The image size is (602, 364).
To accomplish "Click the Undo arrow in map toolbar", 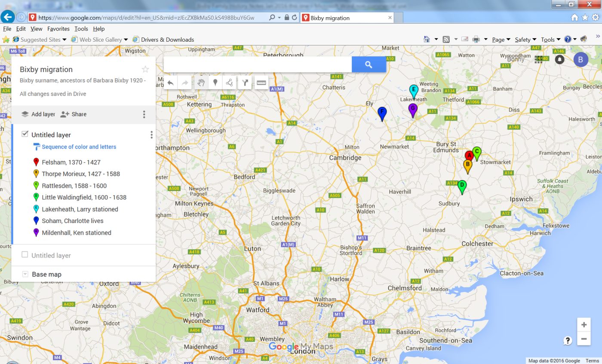I will (170, 83).
